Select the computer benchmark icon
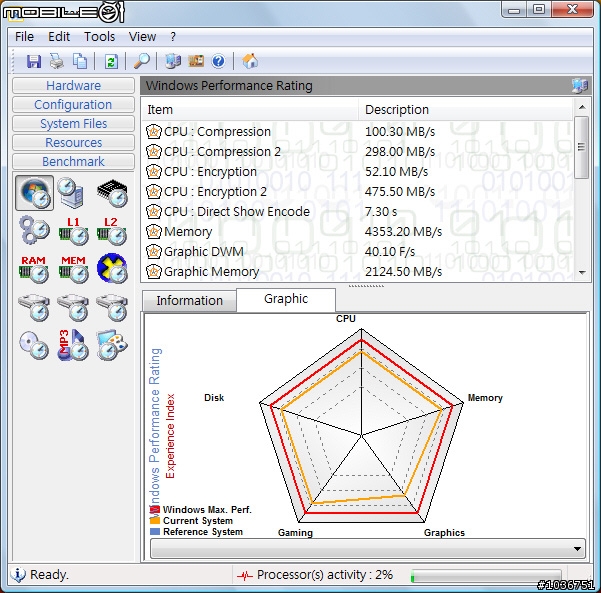Image resolution: width=601 pixels, height=593 pixels. coord(72,193)
